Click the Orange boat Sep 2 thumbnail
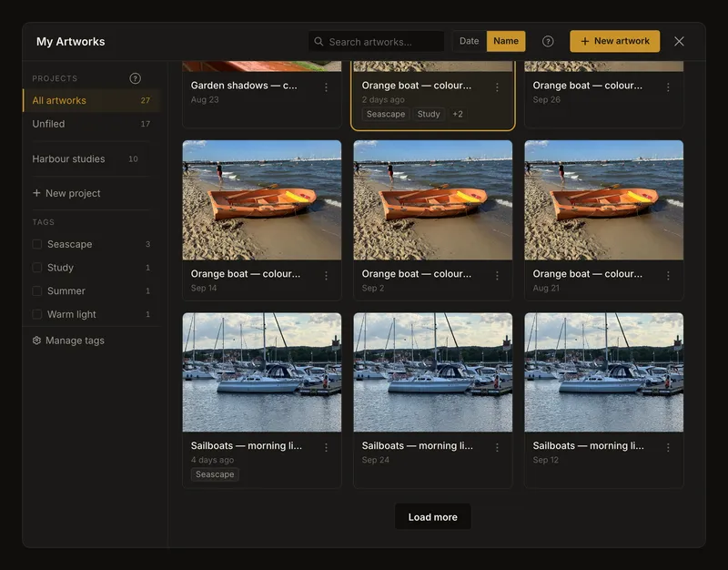The width and height of the screenshot is (728, 570). [x=433, y=200]
